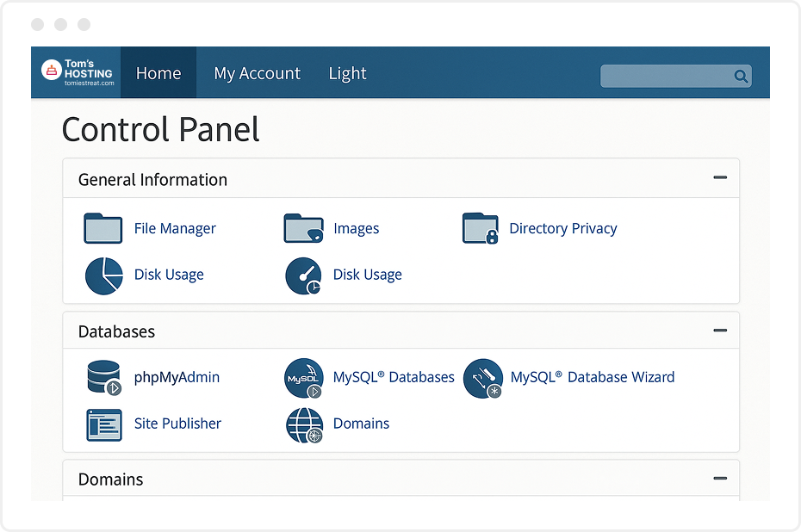Screen dimensions: 801x532
Task: Click the search magnifier icon
Action: [x=740, y=77]
